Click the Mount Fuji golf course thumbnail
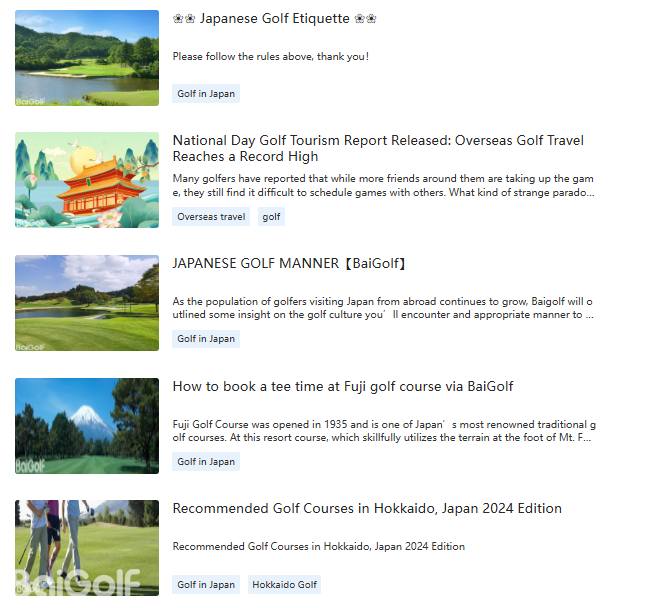Viewport: 650px width, 608px height. (87, 426)
